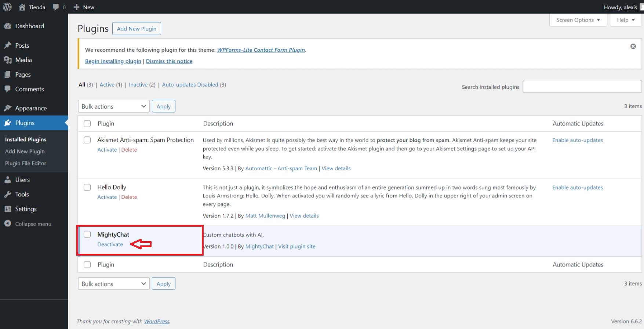Open the bottom Bulk actions dropdown
Image resolution: width=644 pixels, height=329 pixels.
(114, 284)
